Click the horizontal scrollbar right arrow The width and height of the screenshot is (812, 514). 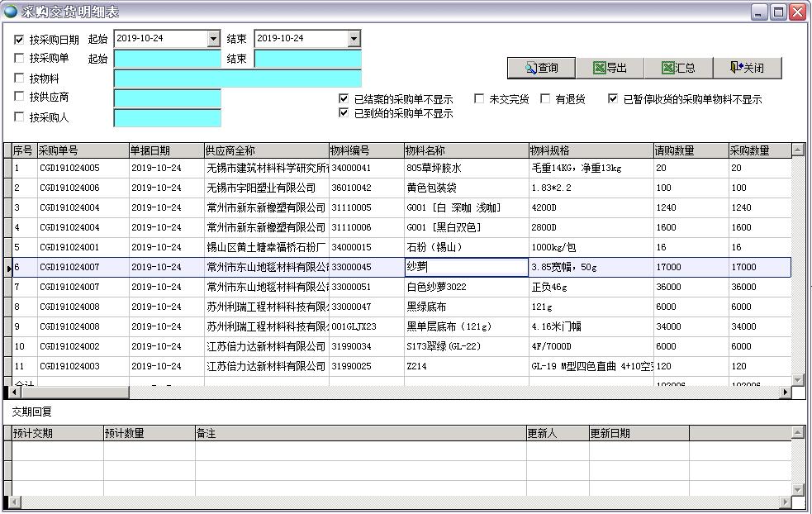786,390
